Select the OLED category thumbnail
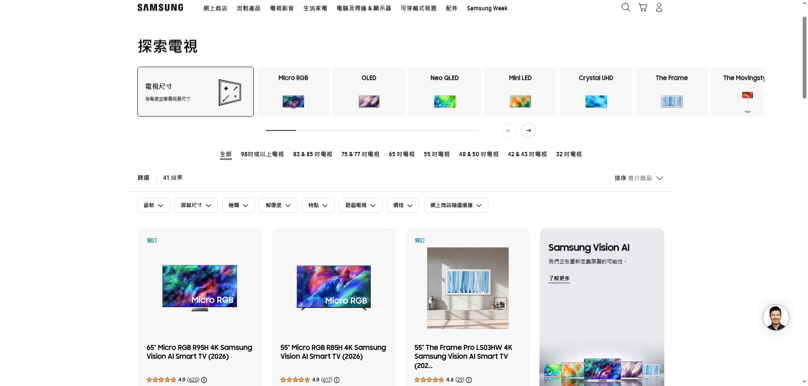Image resolution: width=808 pixels, height=386 pixels. [369, 91]
